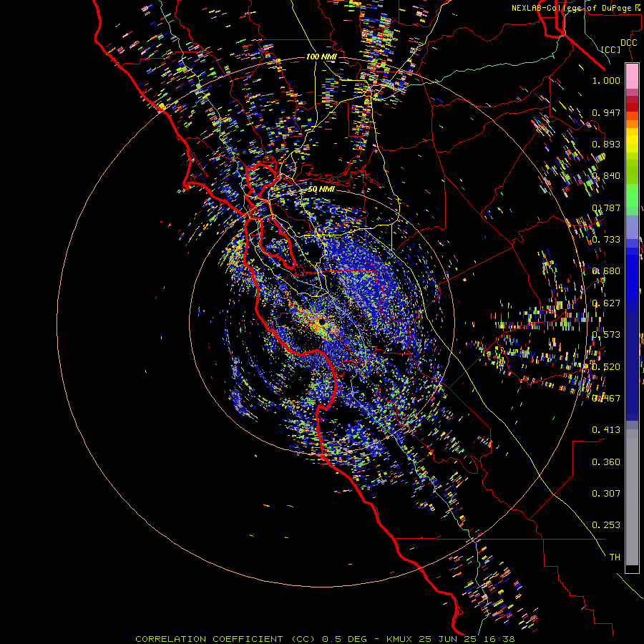Select the 0.253 legend value
This screenshot has height=644, width=644.
[606, 525]
